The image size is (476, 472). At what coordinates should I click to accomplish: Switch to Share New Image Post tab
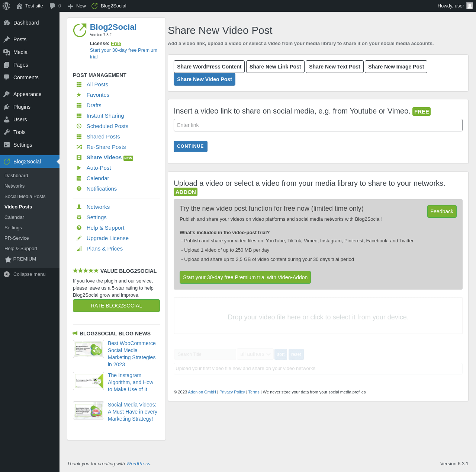(x=396, y=67)
